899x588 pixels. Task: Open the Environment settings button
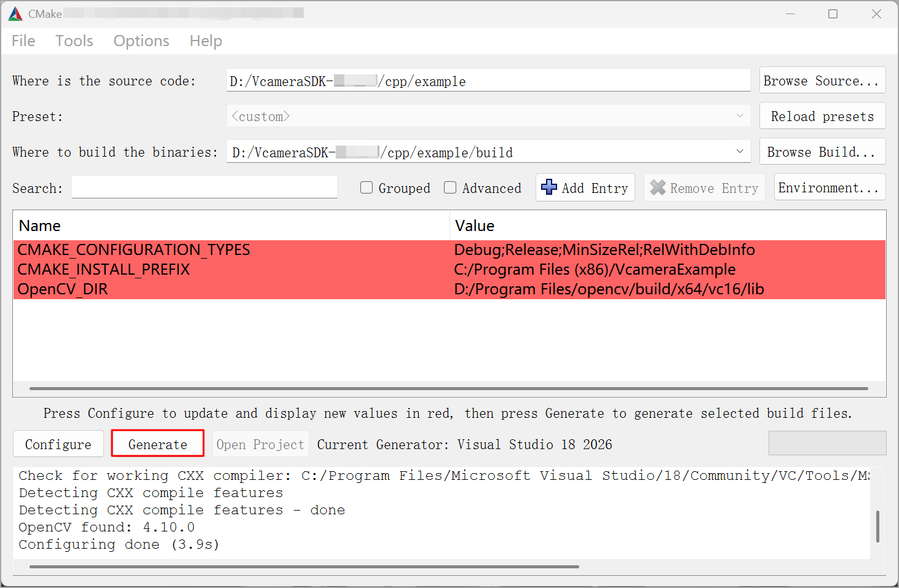click(x=830, y=187)
